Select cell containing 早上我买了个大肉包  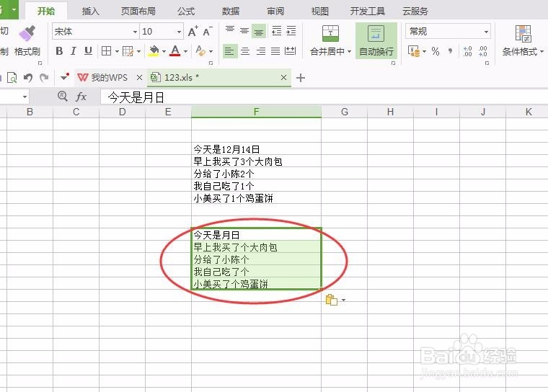[256, 247]
